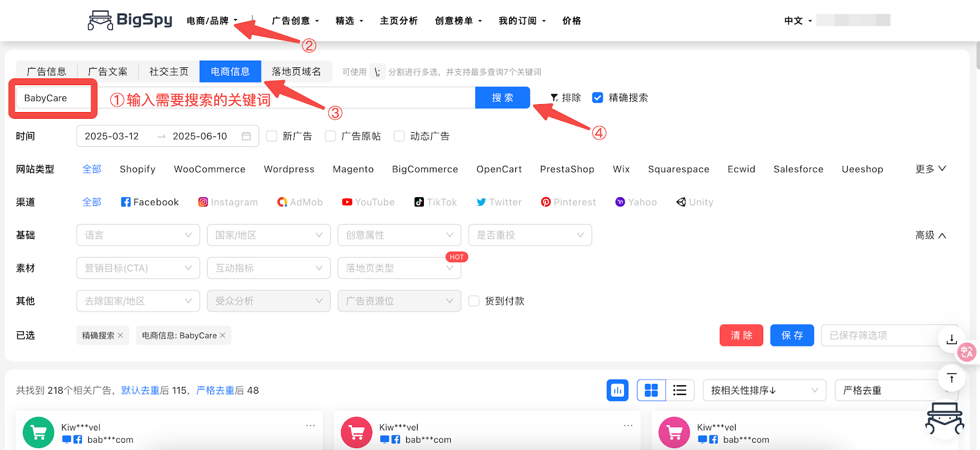Click the 搜索 button
This screenshot has height=450, width=980.
(x=503, y=98)
